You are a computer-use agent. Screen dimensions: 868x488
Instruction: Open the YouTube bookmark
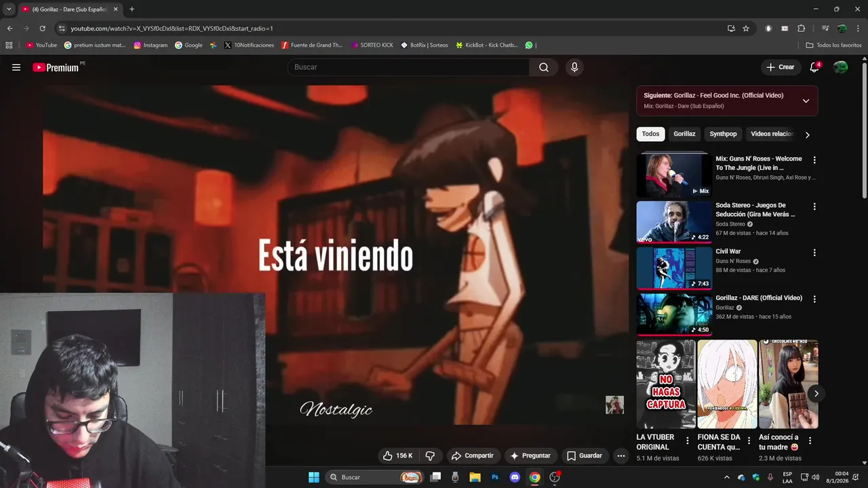pyautogui.click(x=41, y=45)
